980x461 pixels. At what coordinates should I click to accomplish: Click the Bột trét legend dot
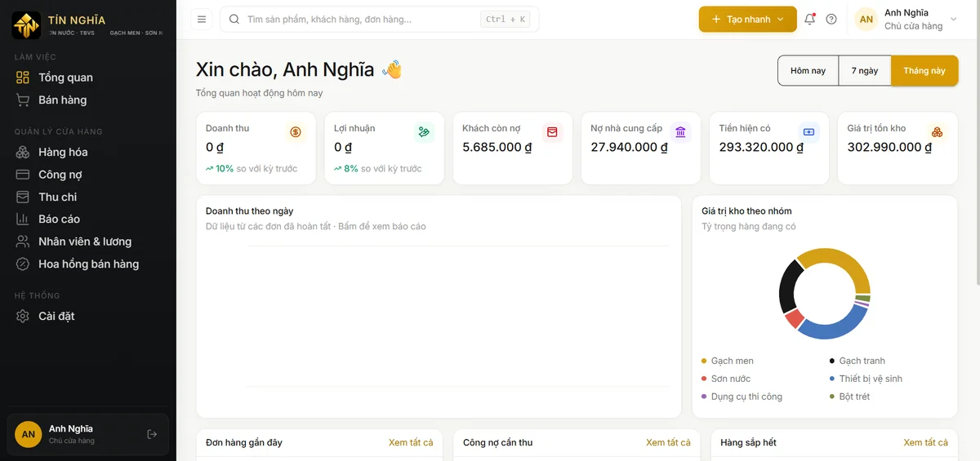(832, 397)
